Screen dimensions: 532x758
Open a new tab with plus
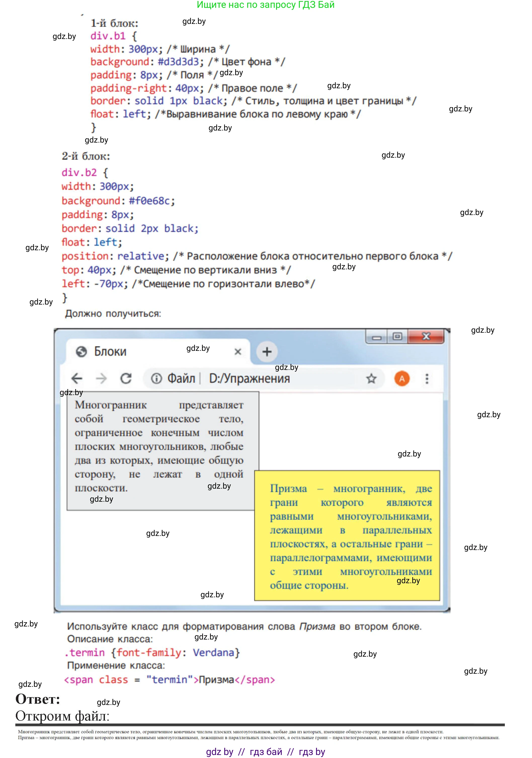(x=267, y=352)
